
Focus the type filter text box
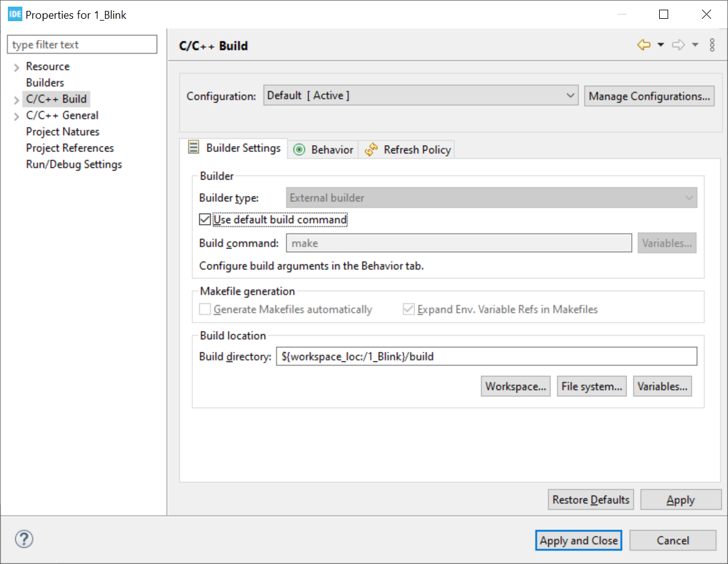coord(82,45)
